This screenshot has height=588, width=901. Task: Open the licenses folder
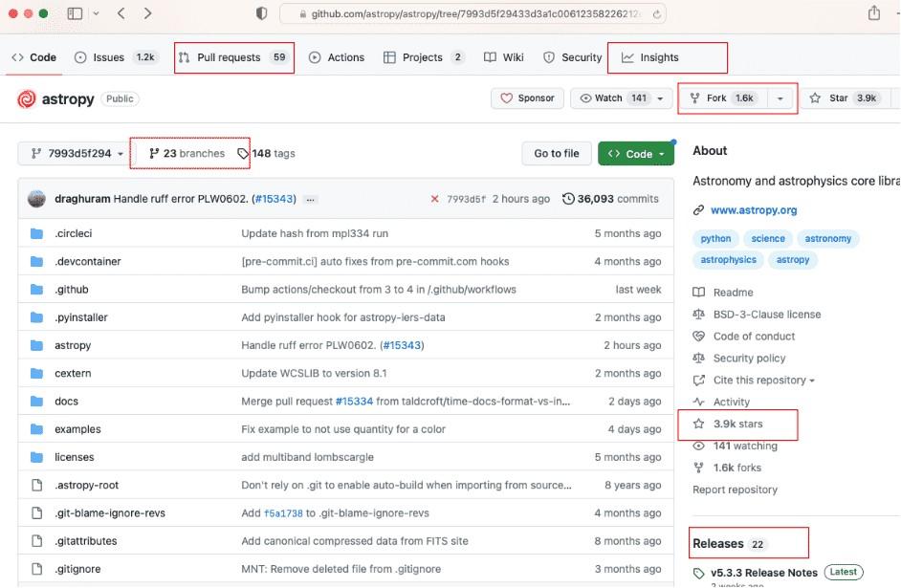(74, 457)
